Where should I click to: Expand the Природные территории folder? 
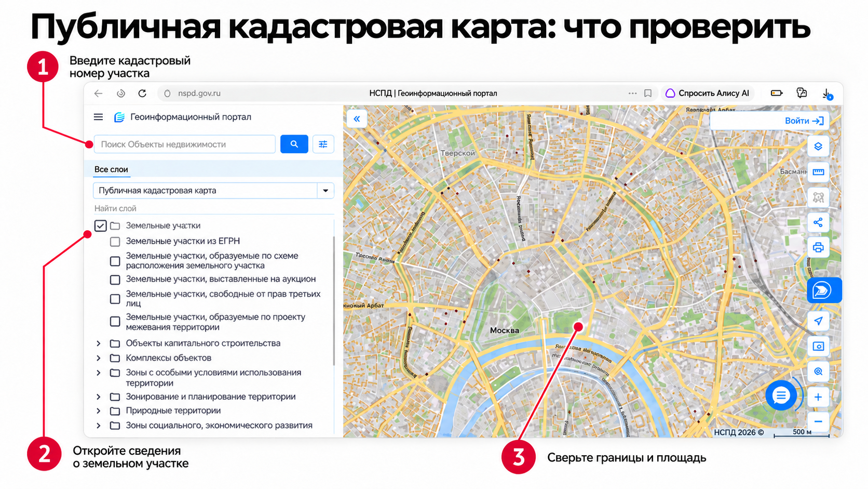pyautogui.click(x=99, y=411)
